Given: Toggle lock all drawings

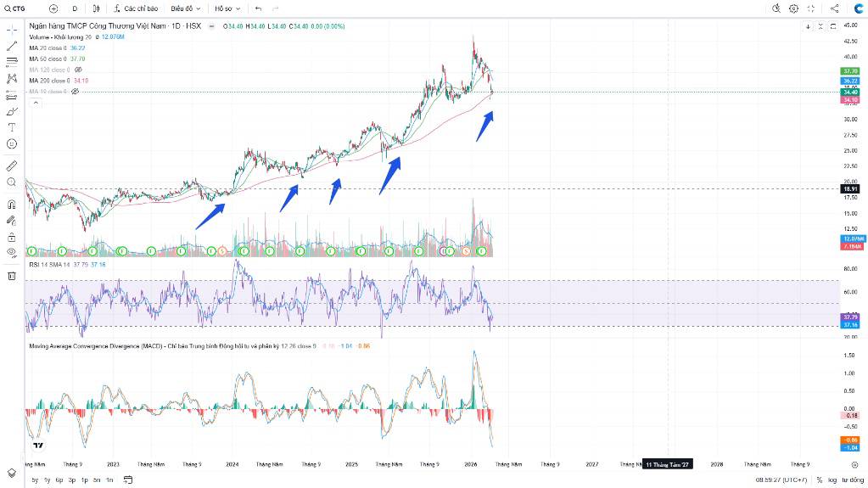Looking at the screenshot, I should point(12,237).
